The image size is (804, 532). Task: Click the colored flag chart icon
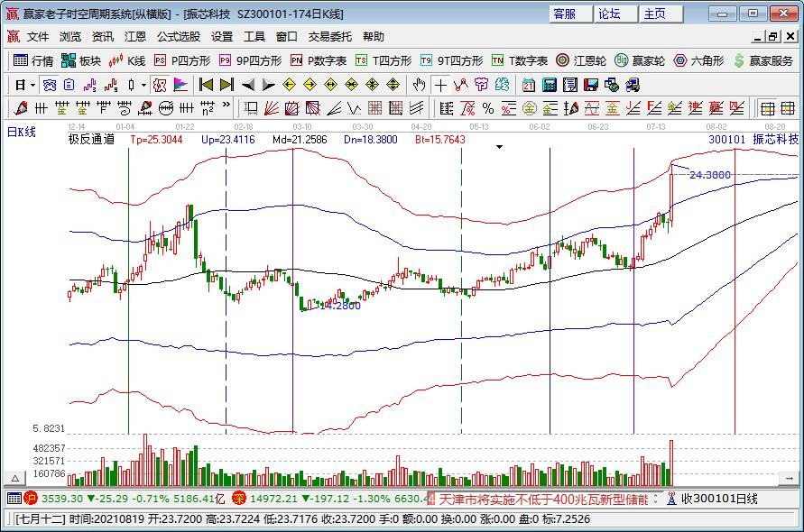[x=180, y=85]
